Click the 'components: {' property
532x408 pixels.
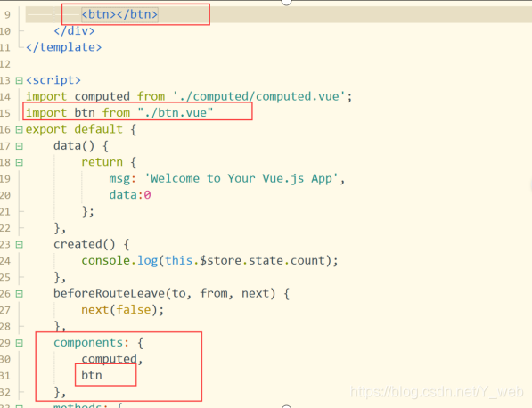tap(98, 343)
